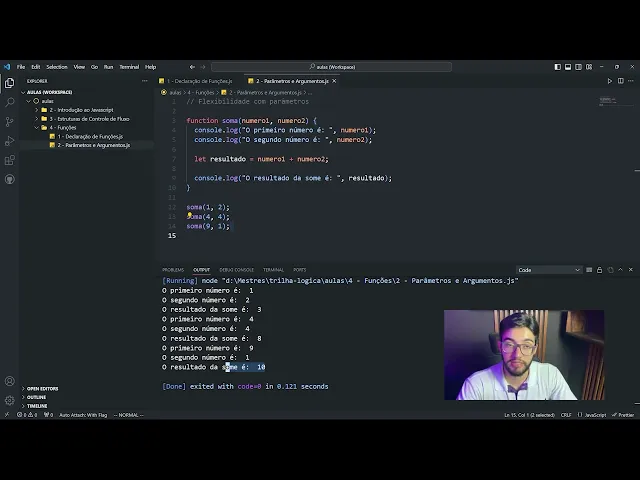
Task: Clear the output panel
Action: point(589,270)
